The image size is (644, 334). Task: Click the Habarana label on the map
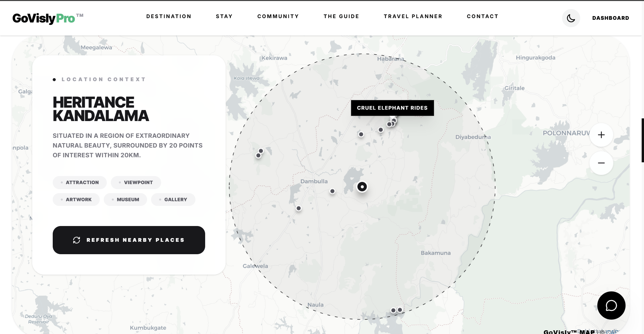[x=390, y=59]
